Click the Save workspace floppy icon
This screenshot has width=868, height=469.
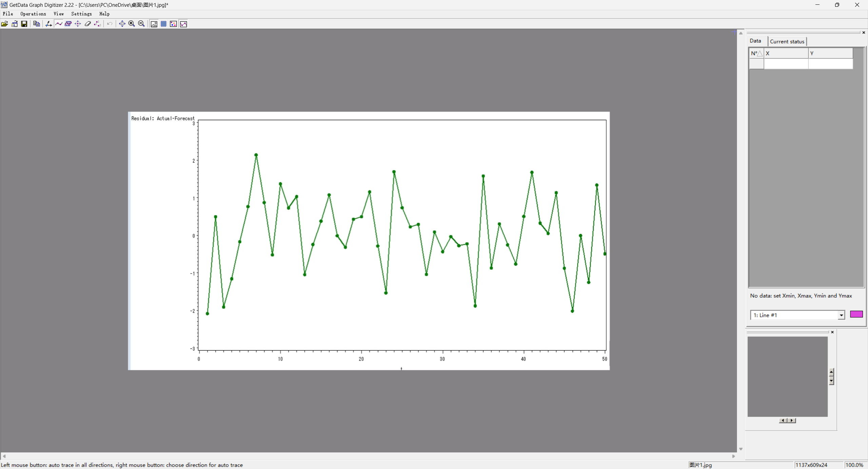pyautogui.click(x=24, y=24)
